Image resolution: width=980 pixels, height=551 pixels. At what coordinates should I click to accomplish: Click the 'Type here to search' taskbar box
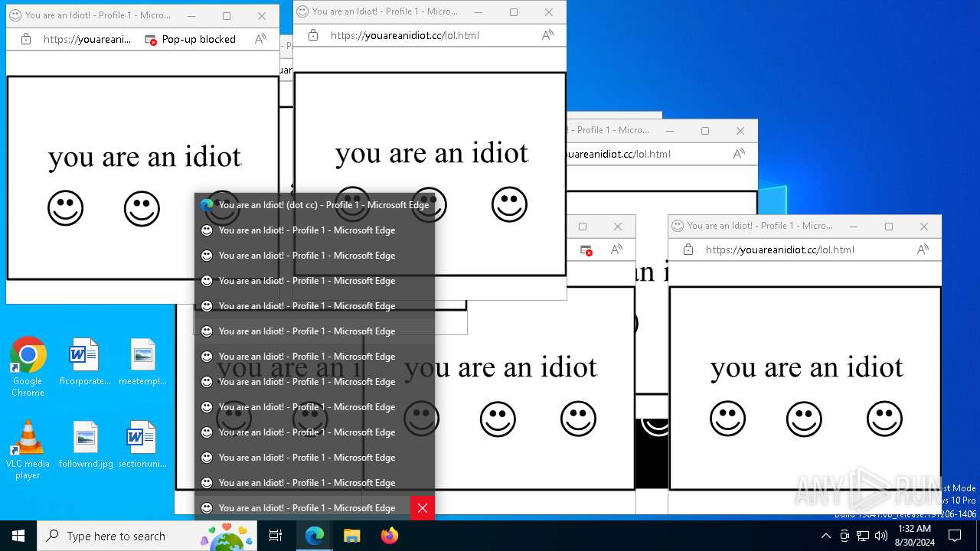click(147, 536)
